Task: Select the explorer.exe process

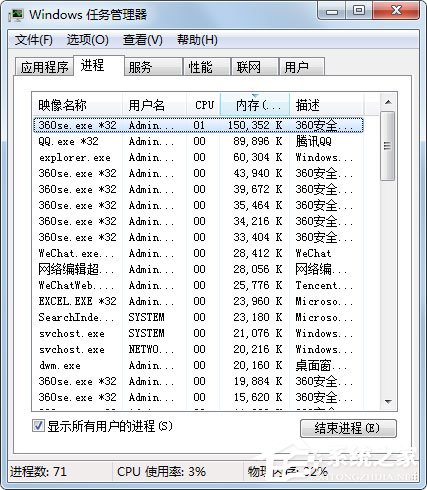Action: 198,157
